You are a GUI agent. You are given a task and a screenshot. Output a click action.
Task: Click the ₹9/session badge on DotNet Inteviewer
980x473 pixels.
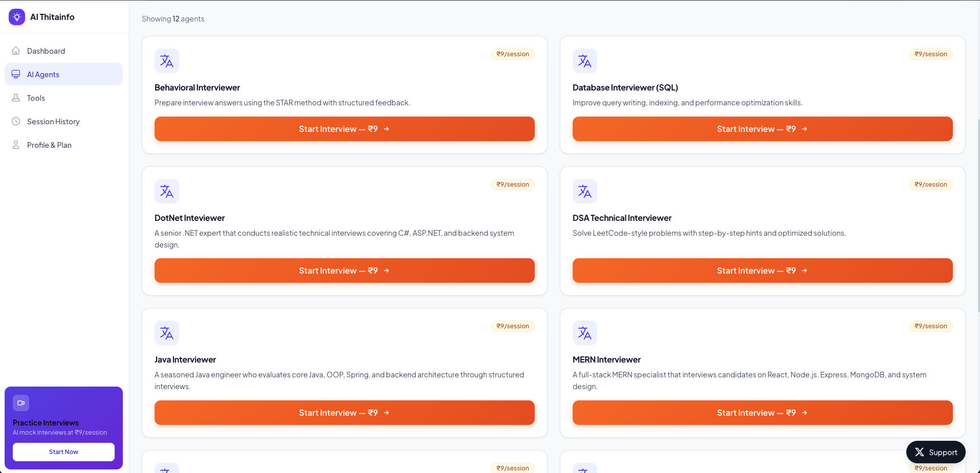[x=513, y=185]
